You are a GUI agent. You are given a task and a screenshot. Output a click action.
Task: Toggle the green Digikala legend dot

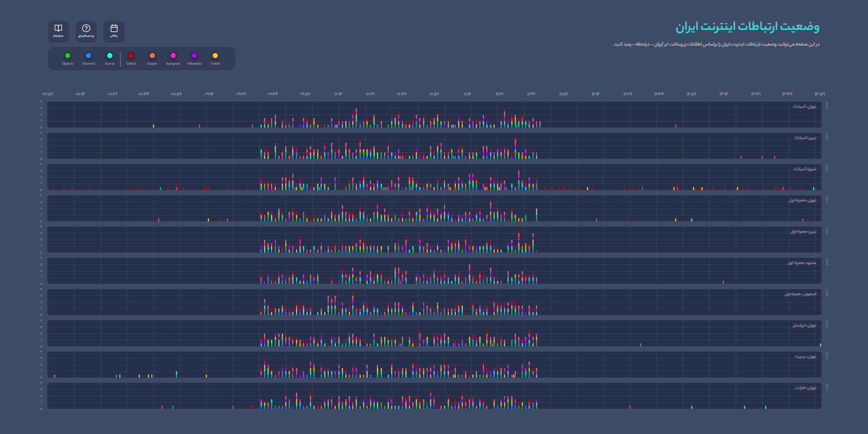pyautogui.click(x=68, y=56)
